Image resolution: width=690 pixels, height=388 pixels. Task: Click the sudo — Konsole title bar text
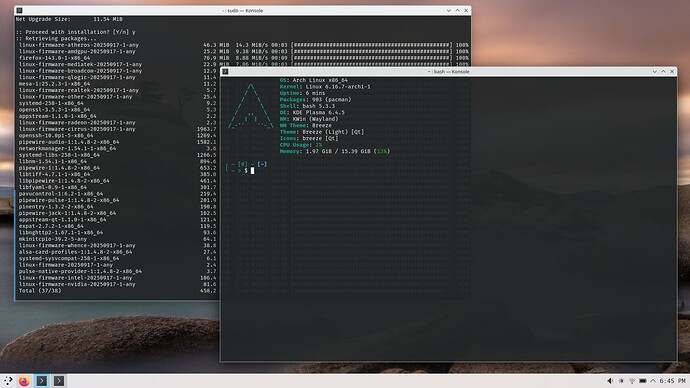point(242,10)
